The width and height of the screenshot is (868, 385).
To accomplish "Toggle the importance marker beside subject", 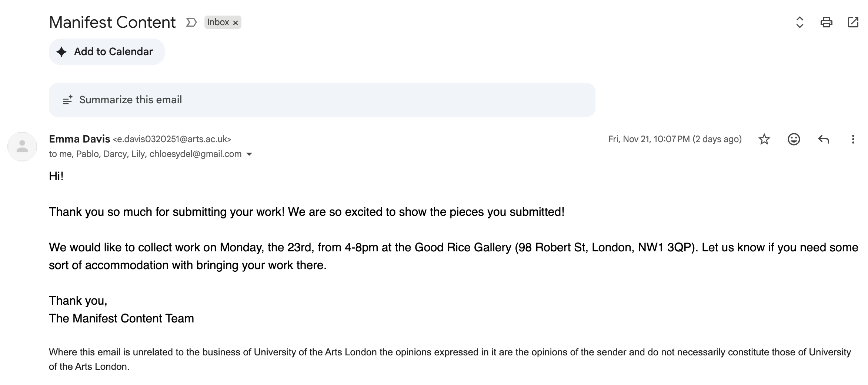I will [x=191, y=23].
